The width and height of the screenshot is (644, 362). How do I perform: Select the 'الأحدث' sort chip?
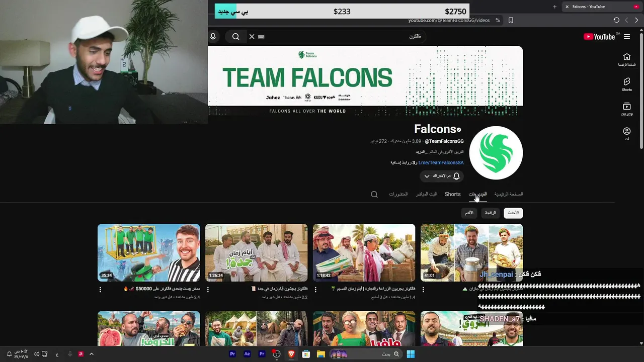[513, 213]
